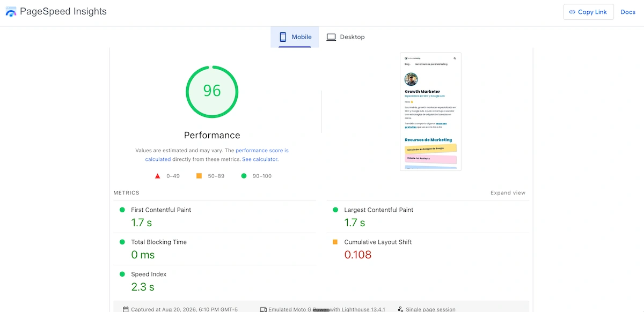This screenshot has width=644, height=312.
Task: Click green dot beside First Contentful Paint
Action: (x=122, y=210)
